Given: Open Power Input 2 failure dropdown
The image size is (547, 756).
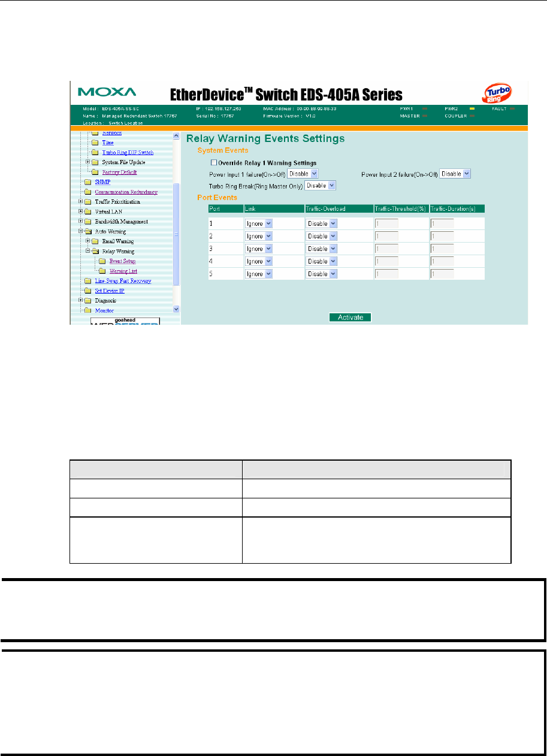Looking at the screenshot, I should coord(456,174).
